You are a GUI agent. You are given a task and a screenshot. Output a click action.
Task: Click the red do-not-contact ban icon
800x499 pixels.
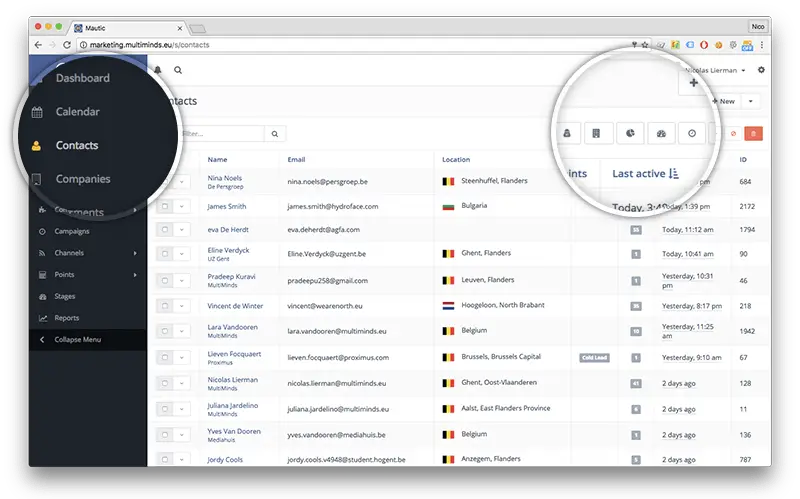pos(733,134)
